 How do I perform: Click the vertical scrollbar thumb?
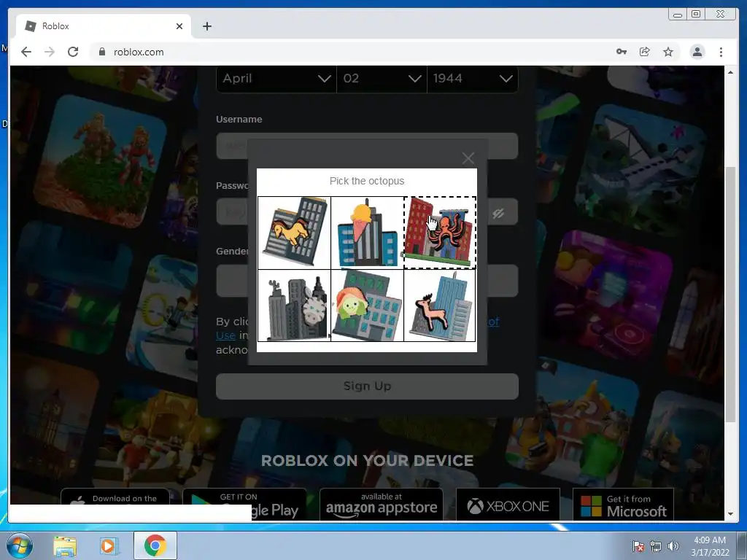tap(730, 294)
